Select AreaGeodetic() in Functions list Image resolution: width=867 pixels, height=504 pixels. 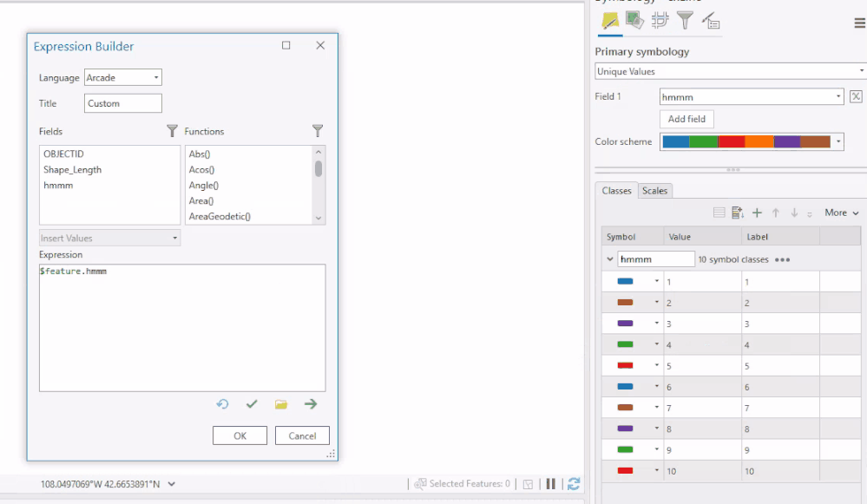point(220,216)
